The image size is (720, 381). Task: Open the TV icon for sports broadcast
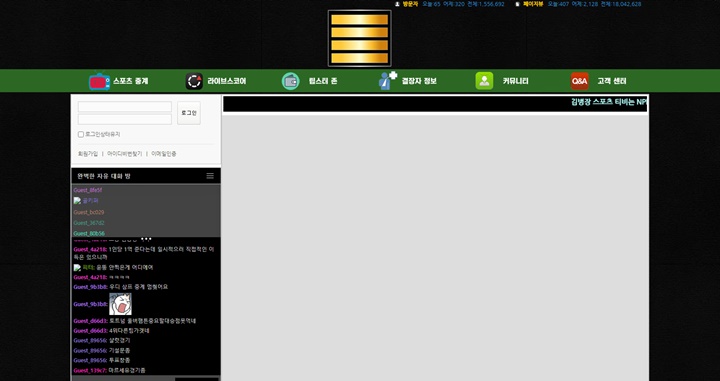point(99,81)
